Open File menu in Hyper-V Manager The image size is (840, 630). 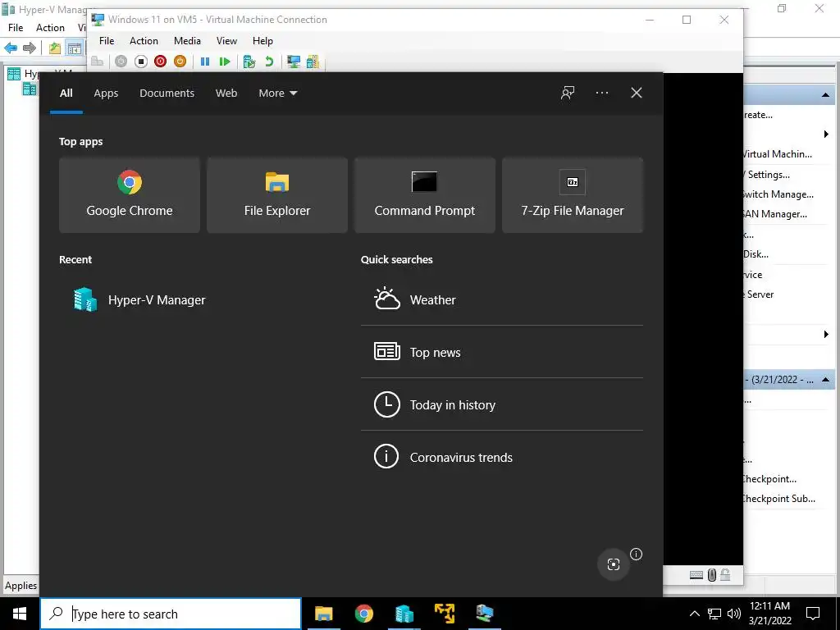click(16, 27)
